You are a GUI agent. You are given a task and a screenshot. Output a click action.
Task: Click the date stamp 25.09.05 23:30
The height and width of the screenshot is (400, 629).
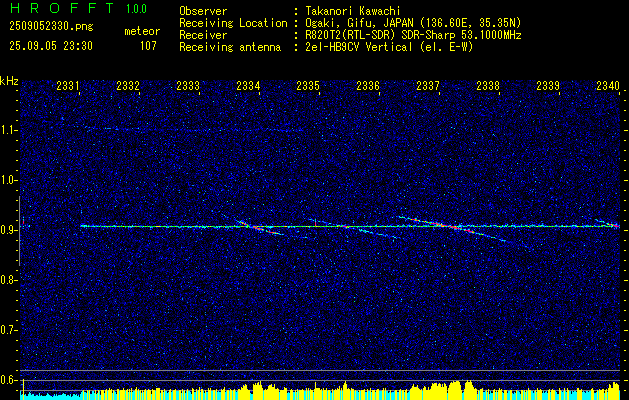coord(51,46)
